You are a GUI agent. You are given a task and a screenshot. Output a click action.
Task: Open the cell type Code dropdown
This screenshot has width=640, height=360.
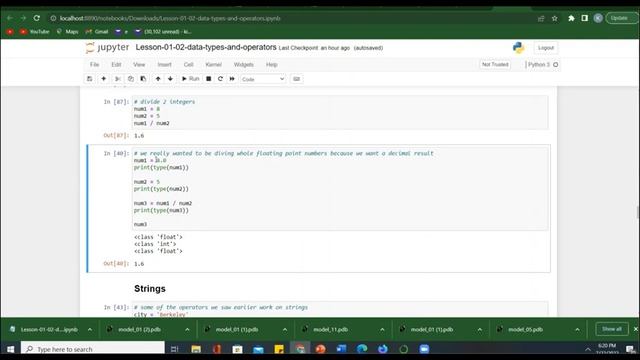(x=263, y=79)
